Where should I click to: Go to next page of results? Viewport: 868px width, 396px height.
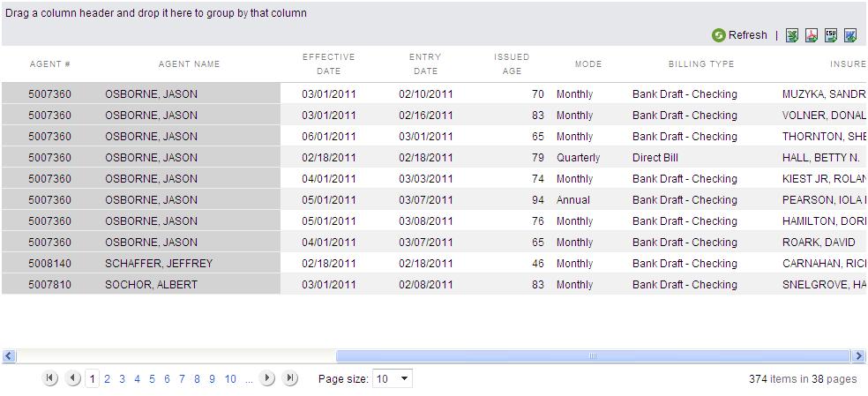point(267,378)
